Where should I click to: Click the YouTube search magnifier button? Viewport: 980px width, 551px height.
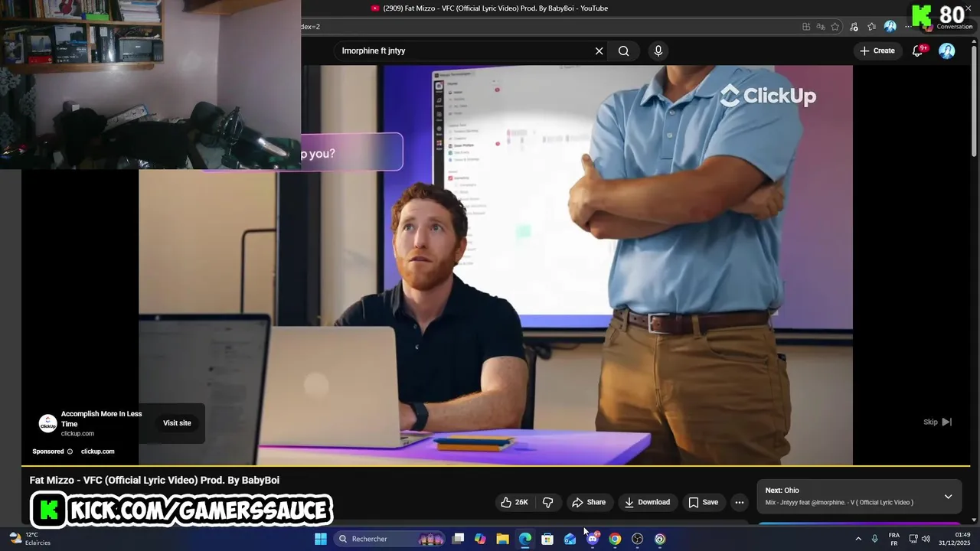coord(624,51)
